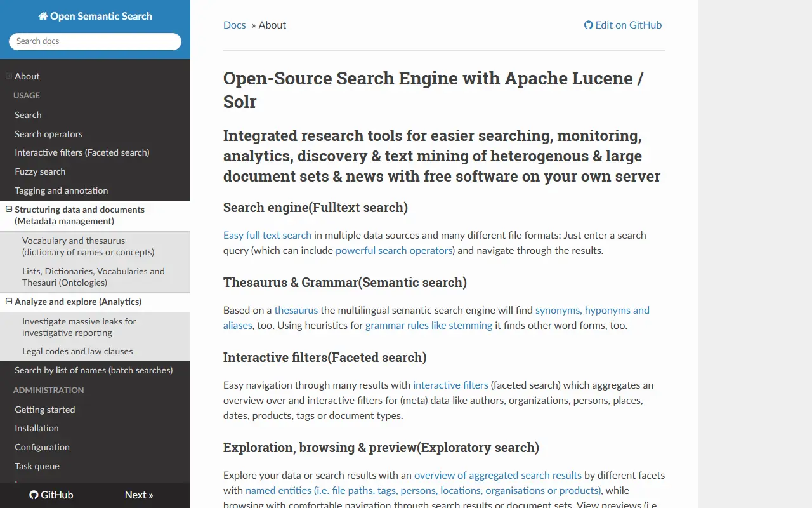
Task: Open the thesaurus link in text
Action: (x=296, y=311)
